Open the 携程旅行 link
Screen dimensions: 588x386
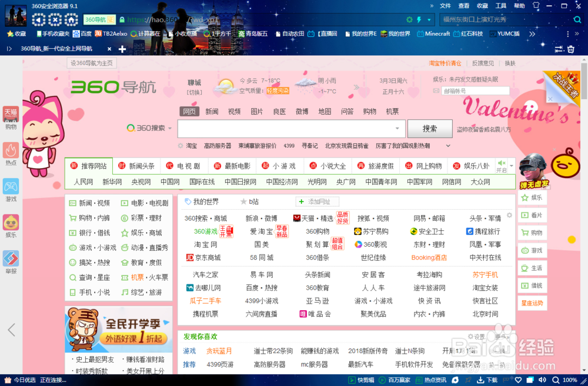click(483, 231)
